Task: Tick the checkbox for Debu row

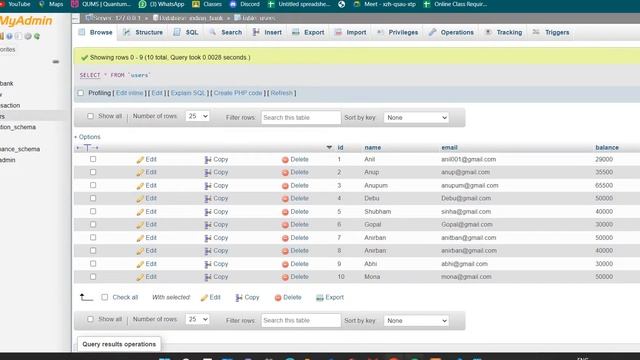Action: click(x=93, y=198)
